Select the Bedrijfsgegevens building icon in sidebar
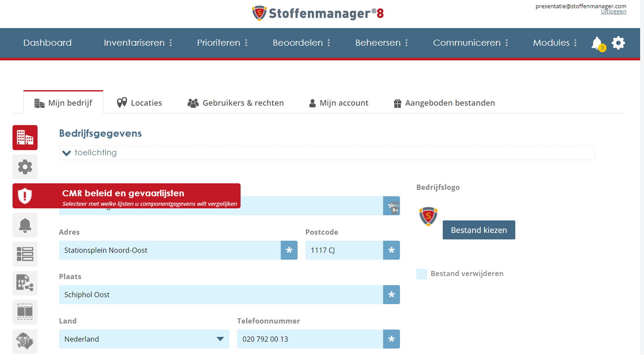 (x=25, y=137)
